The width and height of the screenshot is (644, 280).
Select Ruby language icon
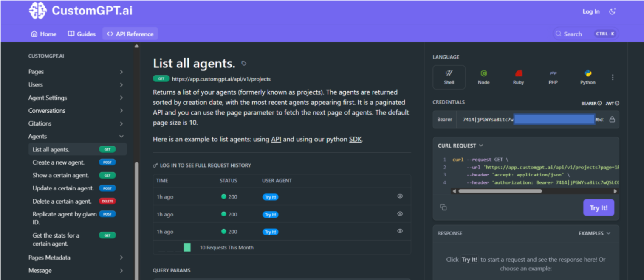click(518, 77)
